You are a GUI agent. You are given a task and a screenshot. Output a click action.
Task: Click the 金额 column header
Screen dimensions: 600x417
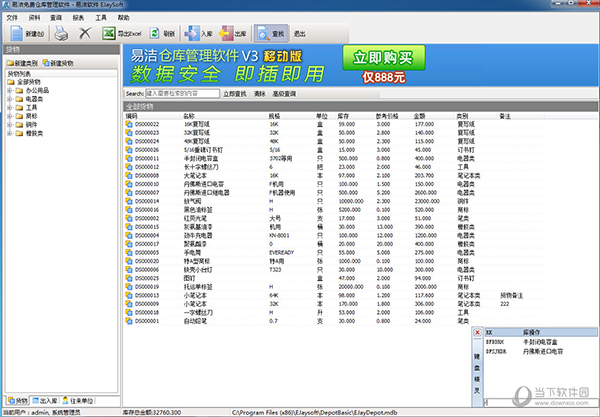420,116
